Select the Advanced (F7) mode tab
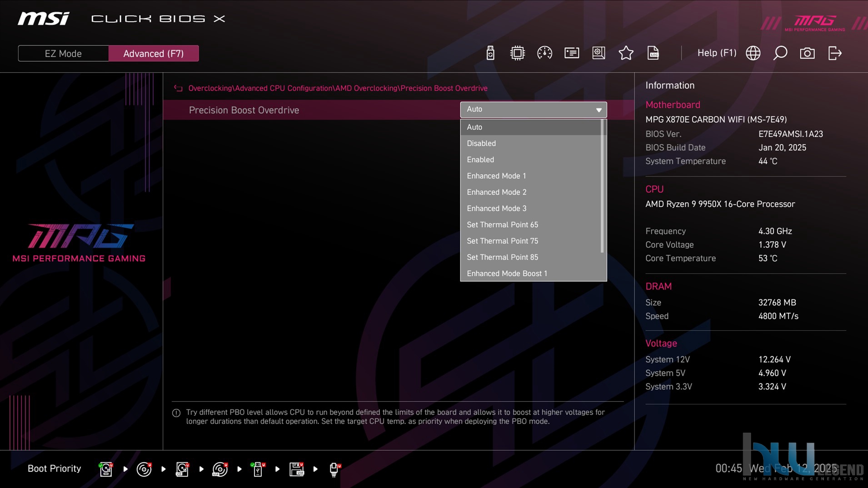This screenshot has height=488, width=868. tap(154, 53)
